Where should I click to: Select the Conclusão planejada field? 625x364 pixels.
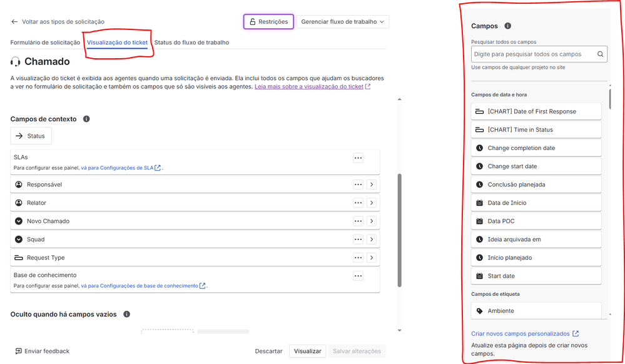(x=536, y=185)
